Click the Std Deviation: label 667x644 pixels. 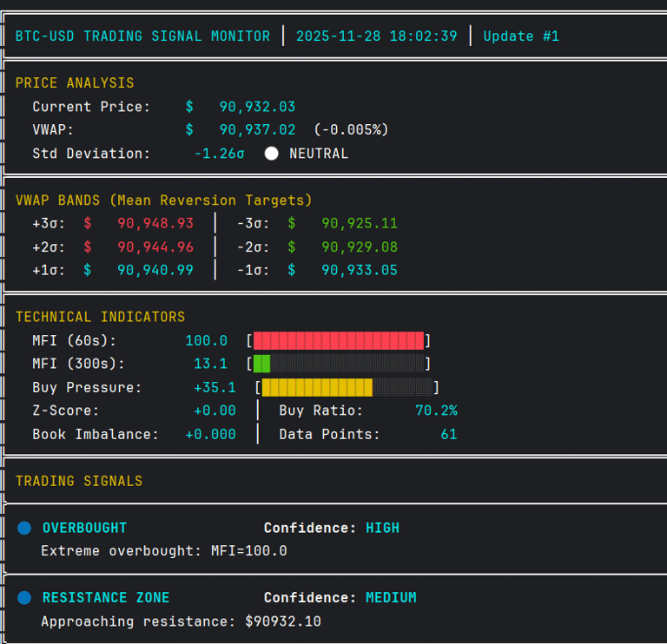91,154
